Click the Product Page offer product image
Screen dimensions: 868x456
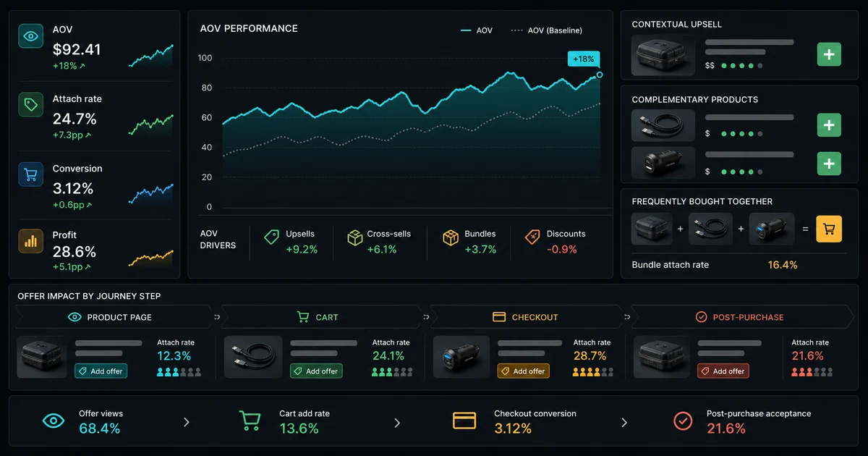click(x=42, y=357)
